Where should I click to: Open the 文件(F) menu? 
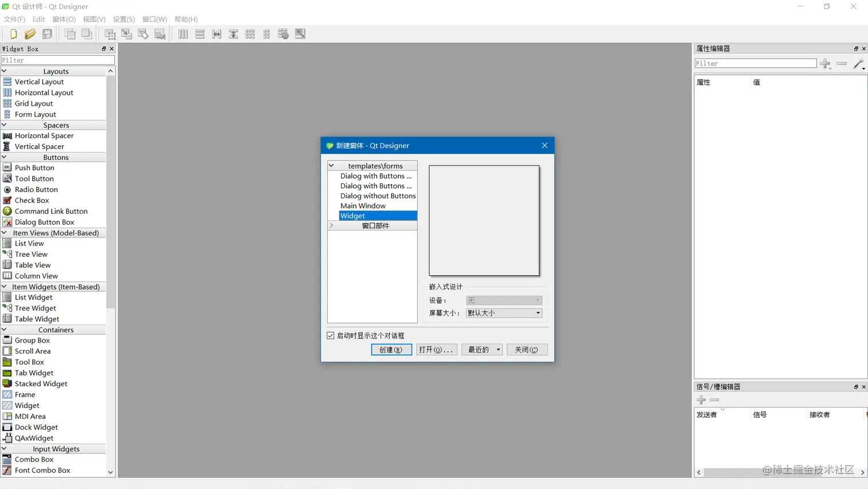pos(14,19)
